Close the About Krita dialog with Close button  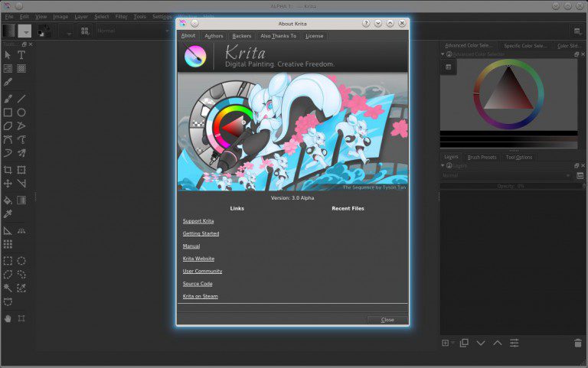(387, 320)
